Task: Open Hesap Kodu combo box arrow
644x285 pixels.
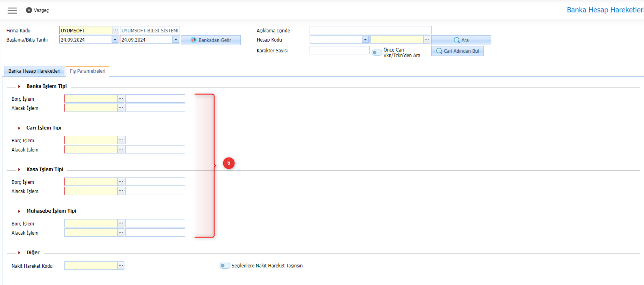Action: click(365, 40)
